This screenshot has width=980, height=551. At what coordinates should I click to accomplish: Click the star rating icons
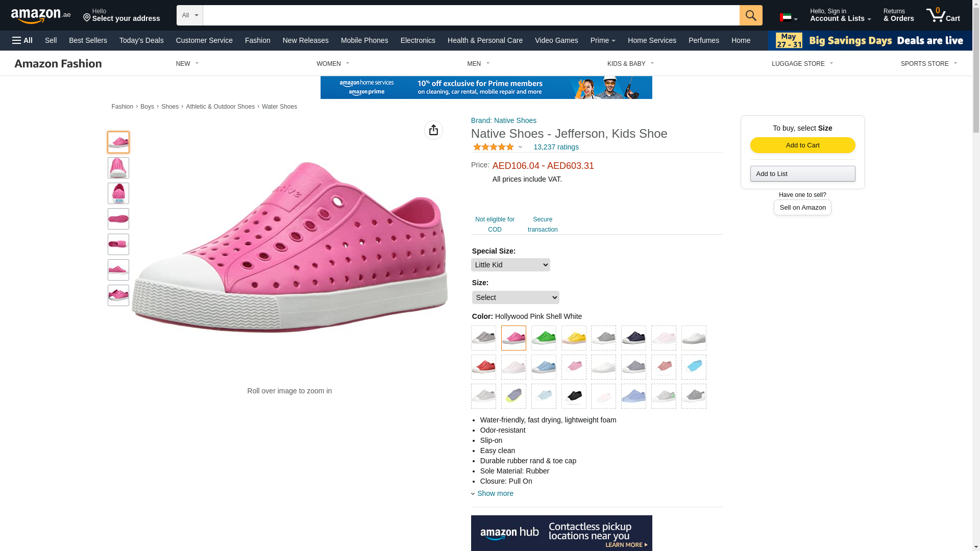coord(494,147)
